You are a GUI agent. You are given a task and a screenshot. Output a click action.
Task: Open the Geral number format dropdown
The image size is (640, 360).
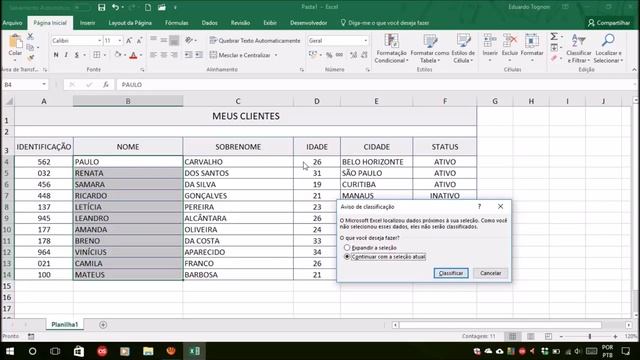[365, 40]
